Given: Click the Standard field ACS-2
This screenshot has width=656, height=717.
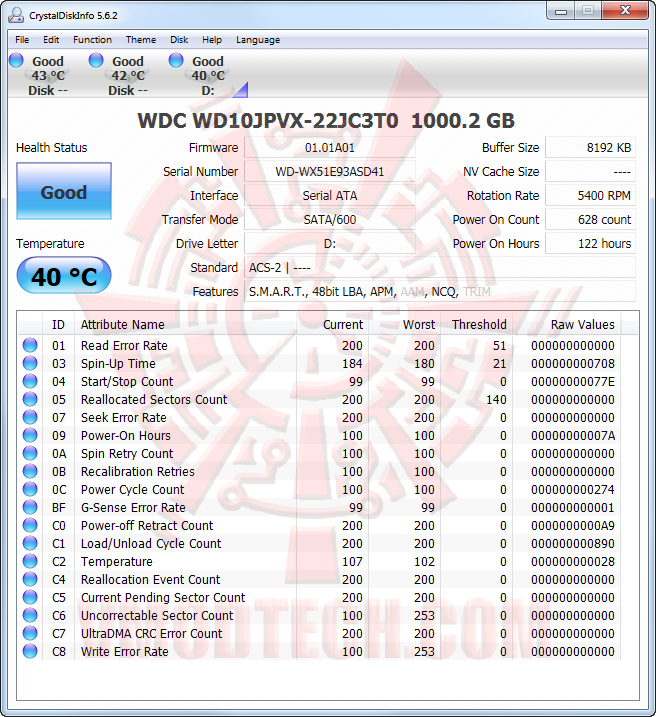Looking at the screenshot, I should pyautogui.click(x=440, y=268).
